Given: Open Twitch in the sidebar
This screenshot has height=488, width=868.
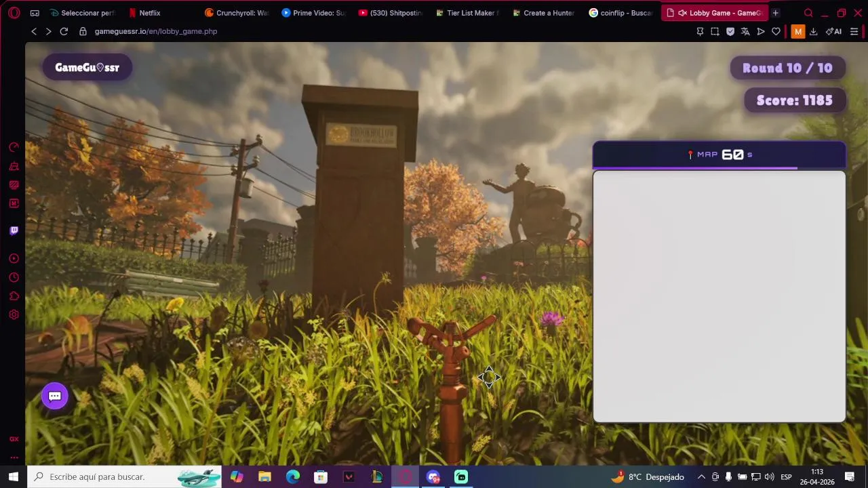Looking at the screenshot, I should pos(14,230).
